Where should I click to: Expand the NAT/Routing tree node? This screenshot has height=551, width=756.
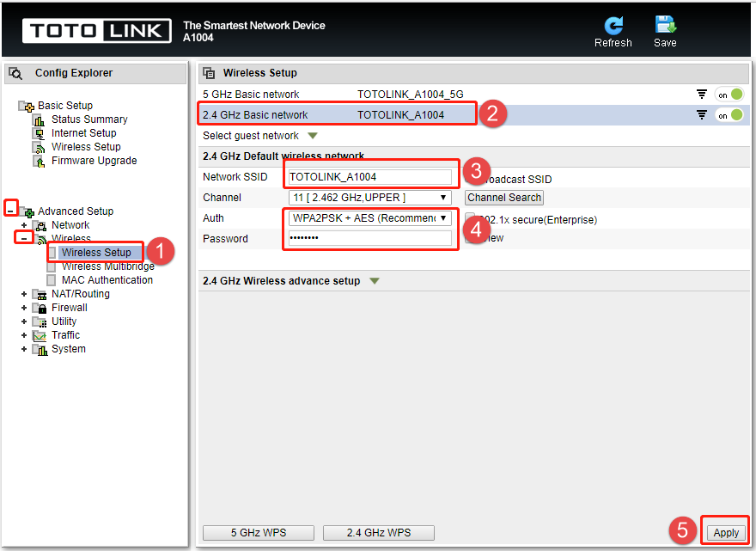click(x=24, y=294)
